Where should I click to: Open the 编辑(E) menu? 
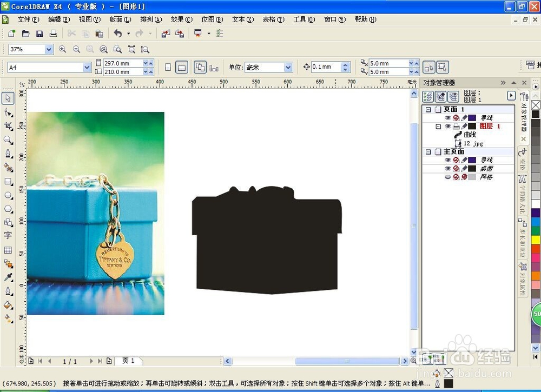click(59, 19)
